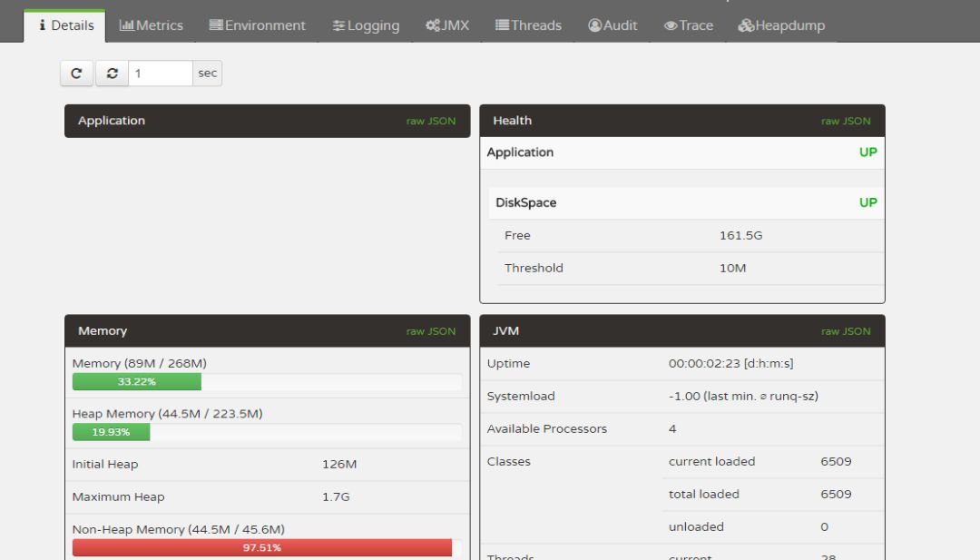Open the Metrics tab

click(x=152, y=25)
